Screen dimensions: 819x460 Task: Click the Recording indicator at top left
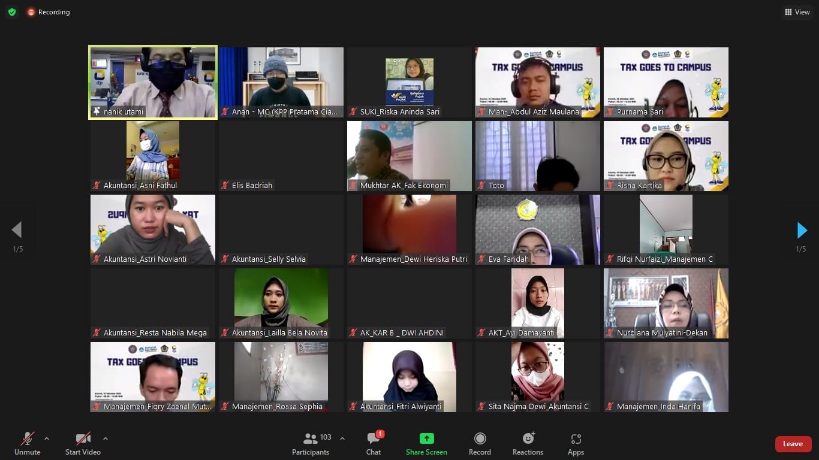click(x=48, y=12)
